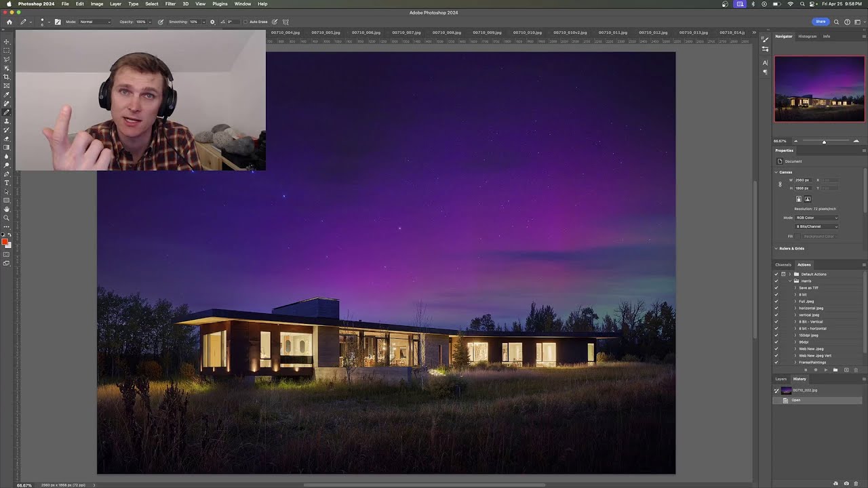The width and height of the screenshot is (868, 488).
Task: Select the Eraser tool
Action: point(7,139)
